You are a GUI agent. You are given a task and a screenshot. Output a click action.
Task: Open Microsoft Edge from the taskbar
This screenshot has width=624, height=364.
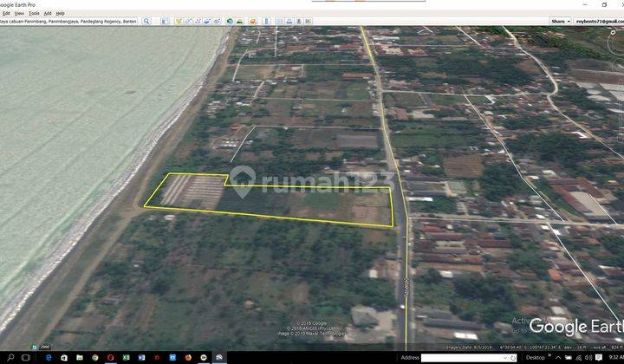(x=49, y=357)
